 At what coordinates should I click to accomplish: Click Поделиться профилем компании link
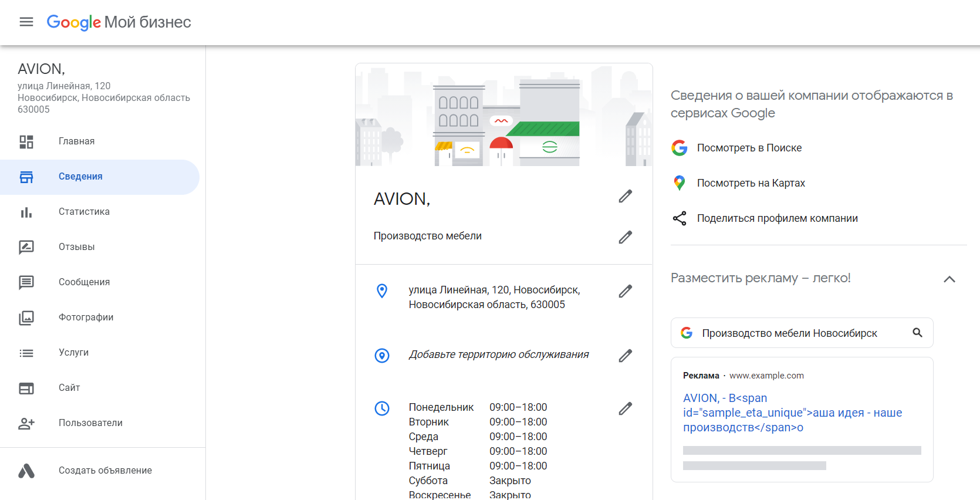(778, 218)
